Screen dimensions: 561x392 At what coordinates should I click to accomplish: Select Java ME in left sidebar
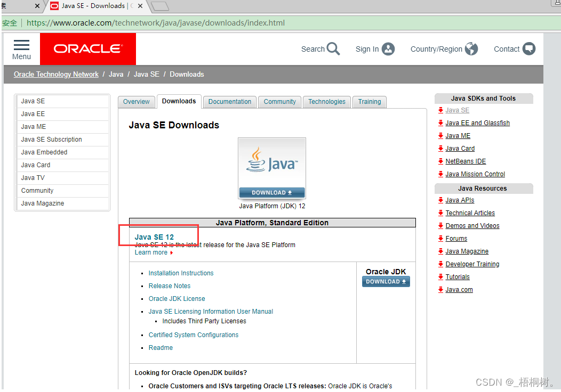click(x=62, y=127)
